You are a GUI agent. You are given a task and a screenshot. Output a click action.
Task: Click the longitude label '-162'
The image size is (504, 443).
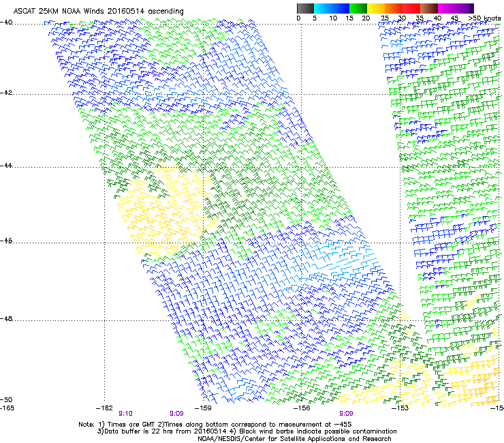104,408
